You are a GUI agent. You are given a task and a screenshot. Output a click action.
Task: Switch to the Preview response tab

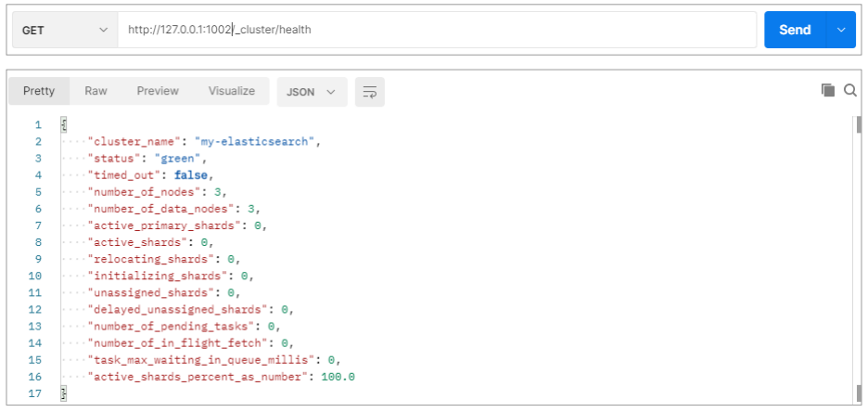(158, 91)
